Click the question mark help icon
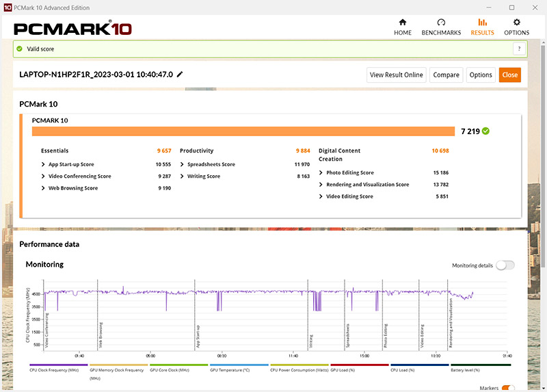 519,49
